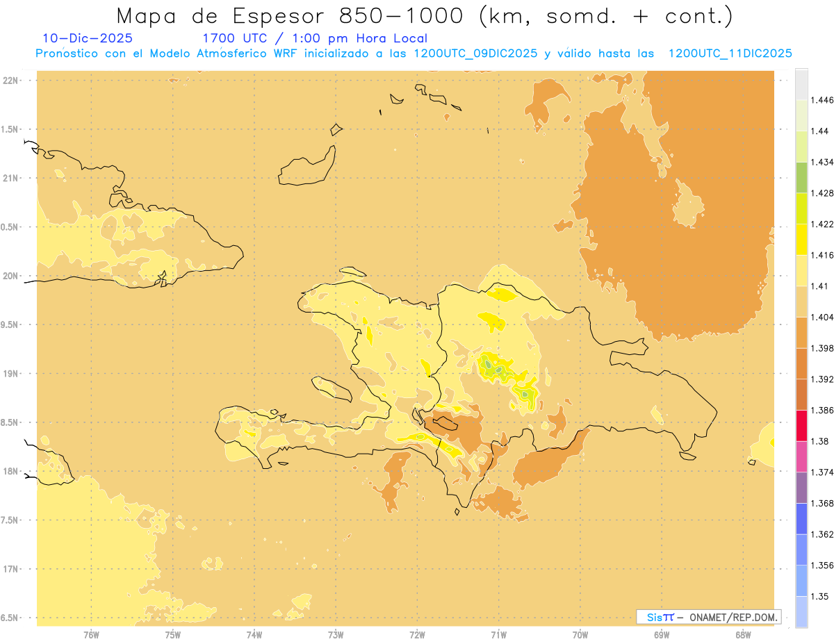Pick periwinkle swatch between 1.356 and 1.362
Image resolution: width=834 pixels, height=644 pixels.
(801, 550)
